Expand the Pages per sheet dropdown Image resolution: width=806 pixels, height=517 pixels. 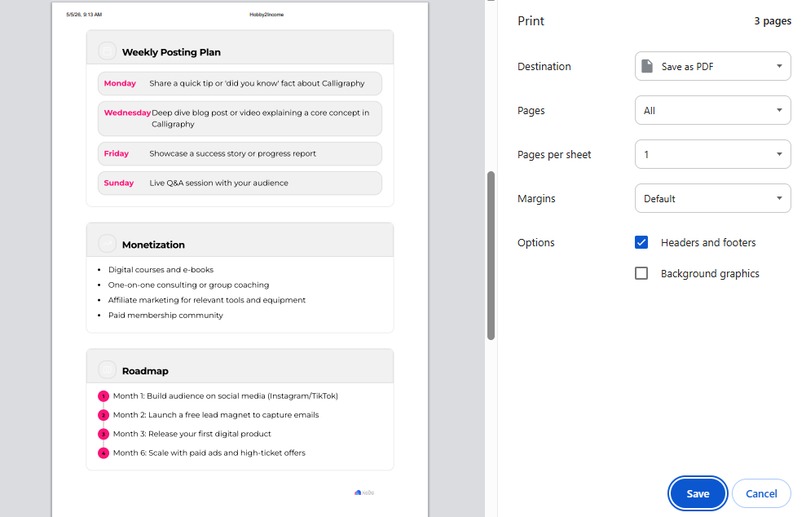coord(712,154)
